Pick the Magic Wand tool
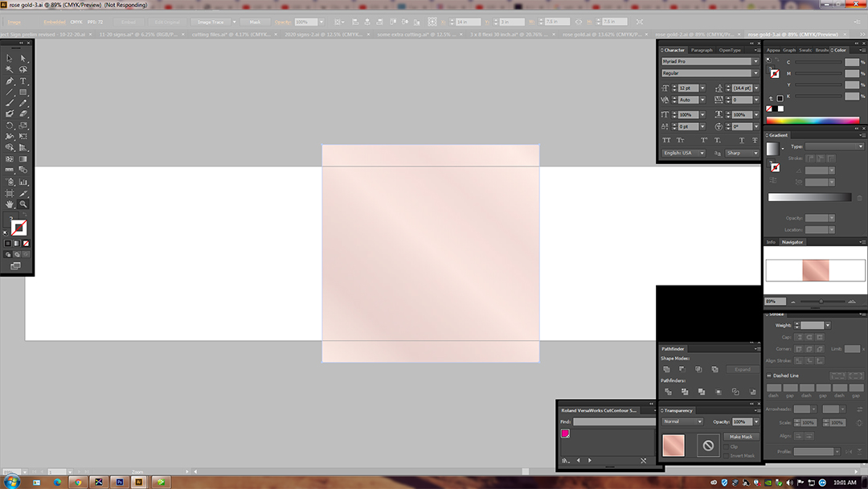 10,69
